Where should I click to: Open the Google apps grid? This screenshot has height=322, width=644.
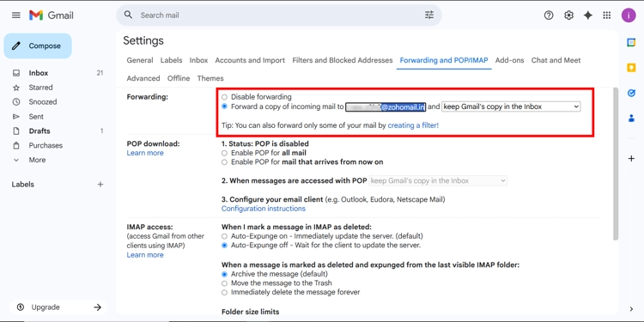tap(606, 15)
